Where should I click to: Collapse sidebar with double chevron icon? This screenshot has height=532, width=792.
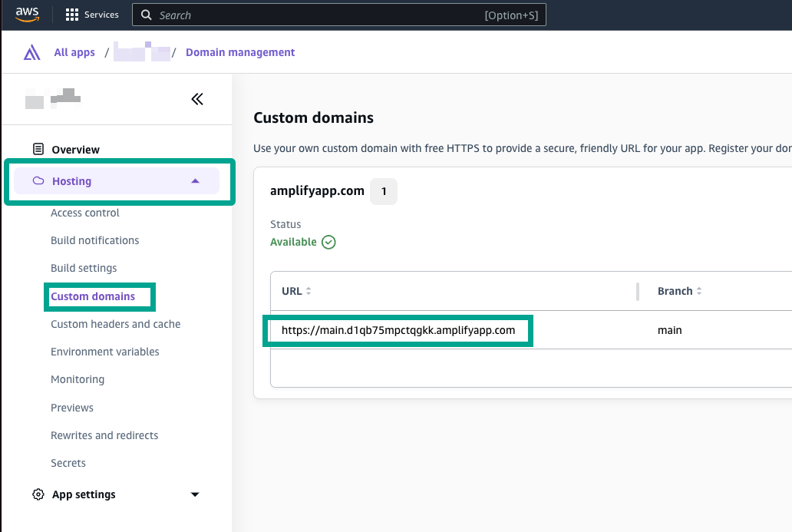197,99
